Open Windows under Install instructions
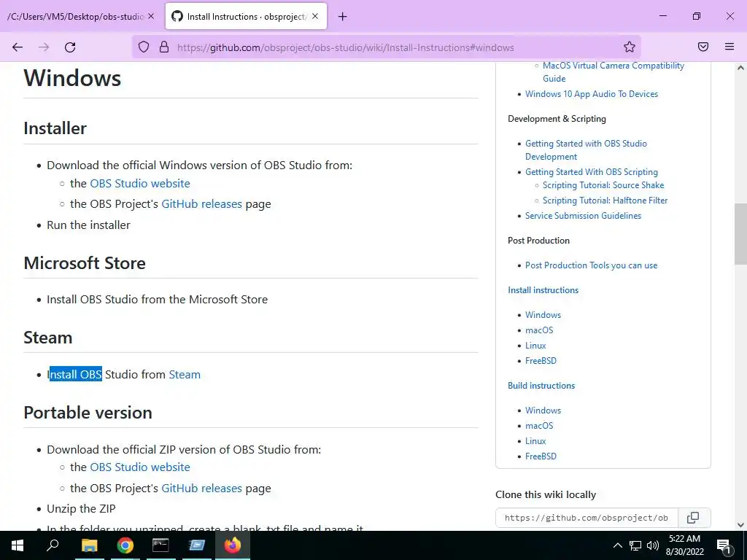Image resolution: width=747 pixels, height=560 pixels. tap(543, 315)
